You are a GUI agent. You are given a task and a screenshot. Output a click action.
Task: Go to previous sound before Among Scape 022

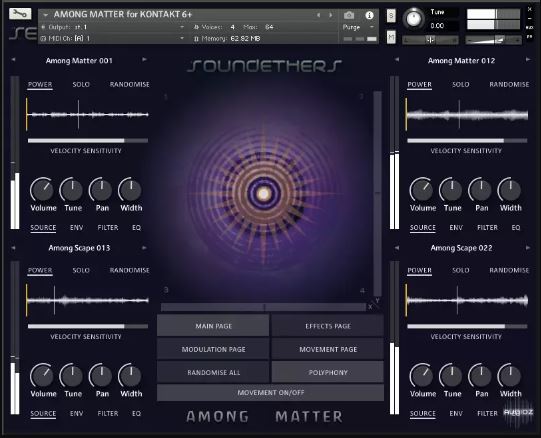pos(397,247)
